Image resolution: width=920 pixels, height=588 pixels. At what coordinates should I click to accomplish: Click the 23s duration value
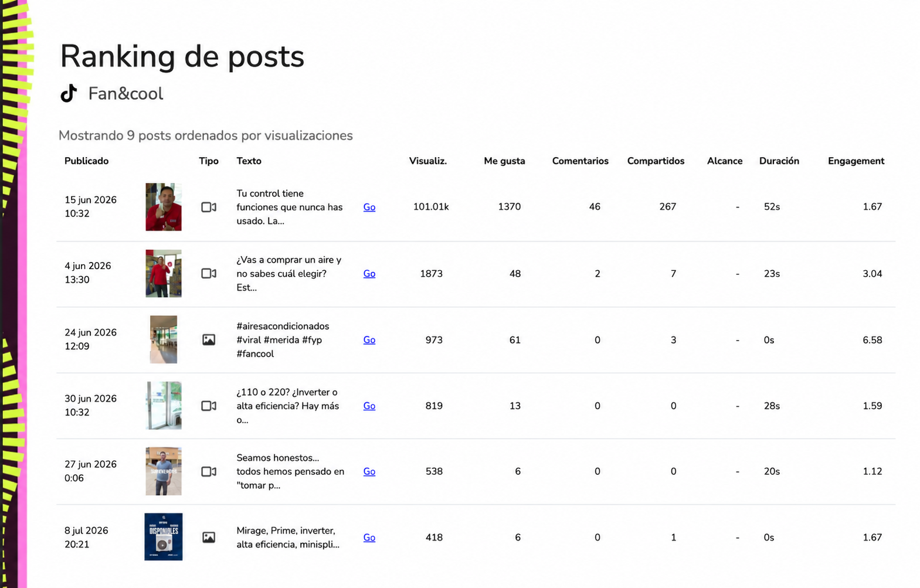click(772, 273)
